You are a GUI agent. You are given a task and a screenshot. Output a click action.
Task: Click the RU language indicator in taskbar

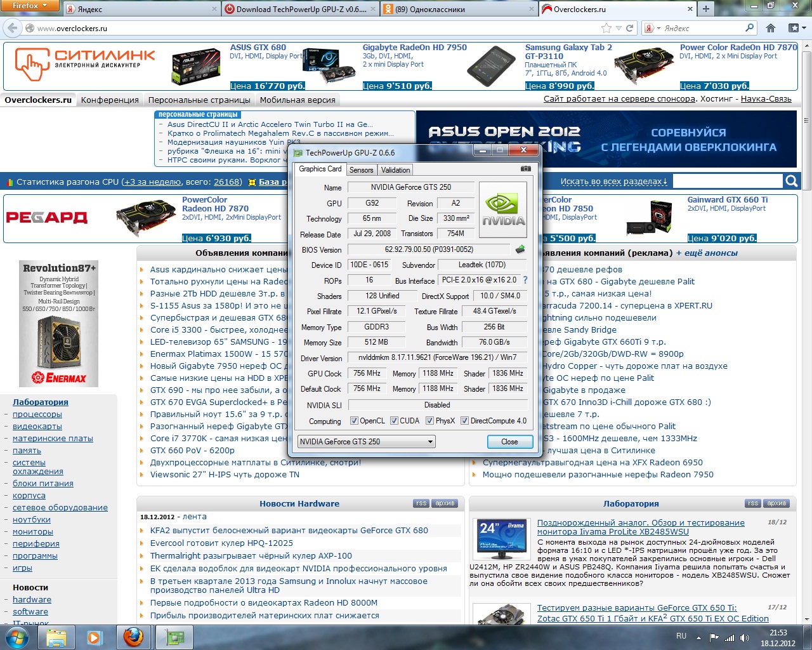[681, 636]
